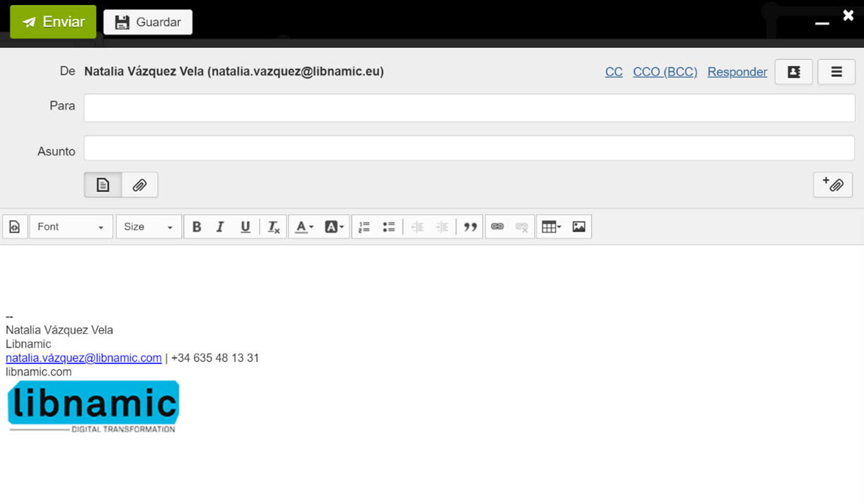Click the 'Natalia Vázquez Vela' signature line

(59, 330)
